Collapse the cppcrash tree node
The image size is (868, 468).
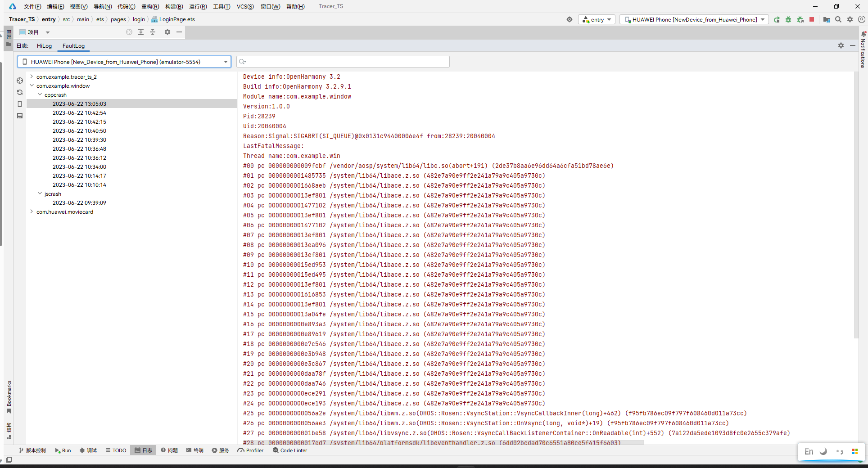click(x=40, y=94)
